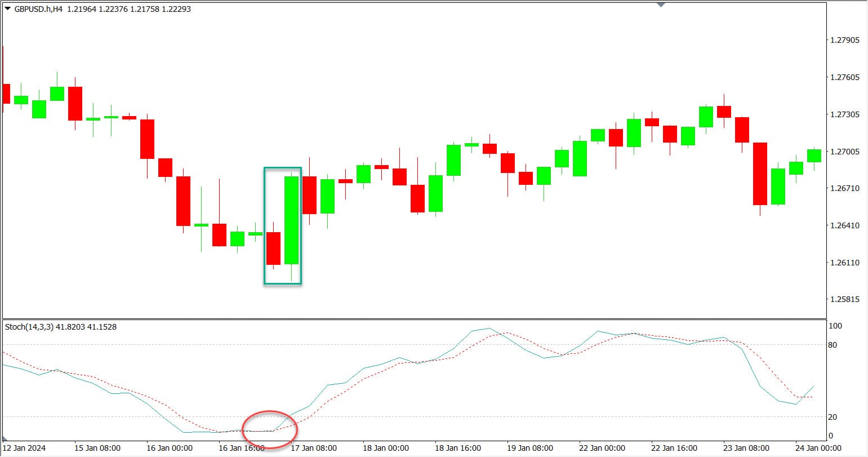
Task: Click the 1.26710 price label
Action: (x=845, y=188)
